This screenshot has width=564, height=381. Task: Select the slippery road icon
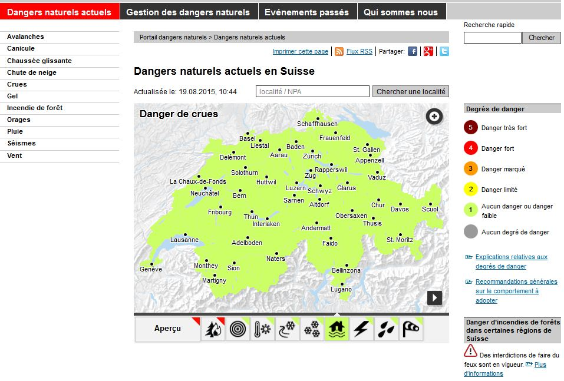click(287, 329)
